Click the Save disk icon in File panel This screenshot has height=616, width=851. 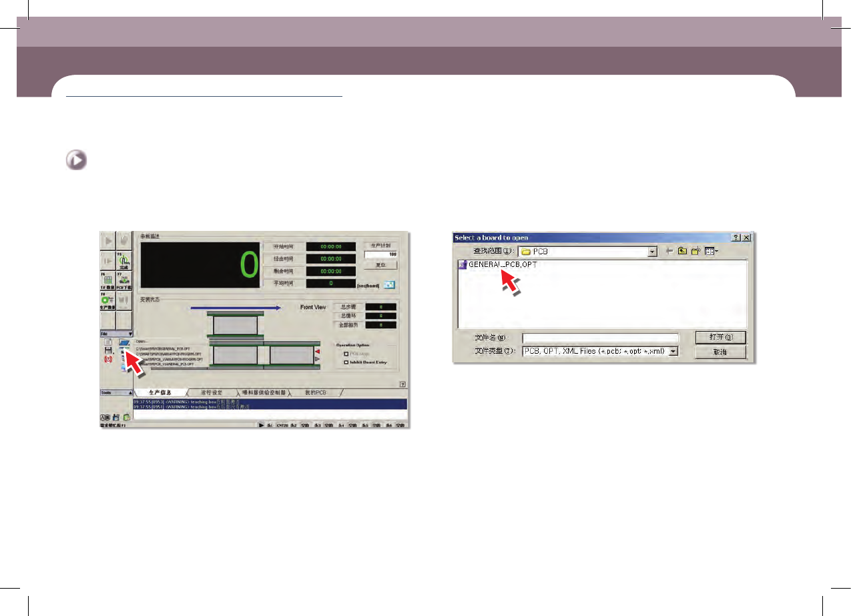click(107, 350)
